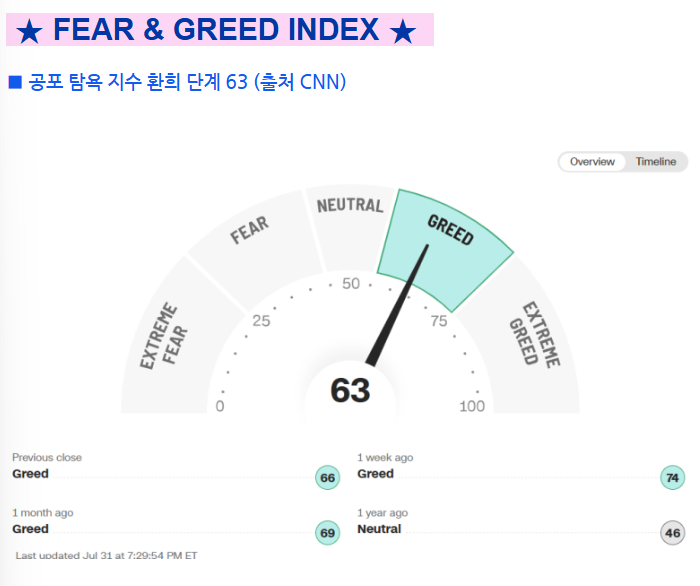Viewport: 700px width, 586px height.
Task: Click the FEAR & GREED INDEX heading
Action: pyautogui.click(x=216, y=29)
